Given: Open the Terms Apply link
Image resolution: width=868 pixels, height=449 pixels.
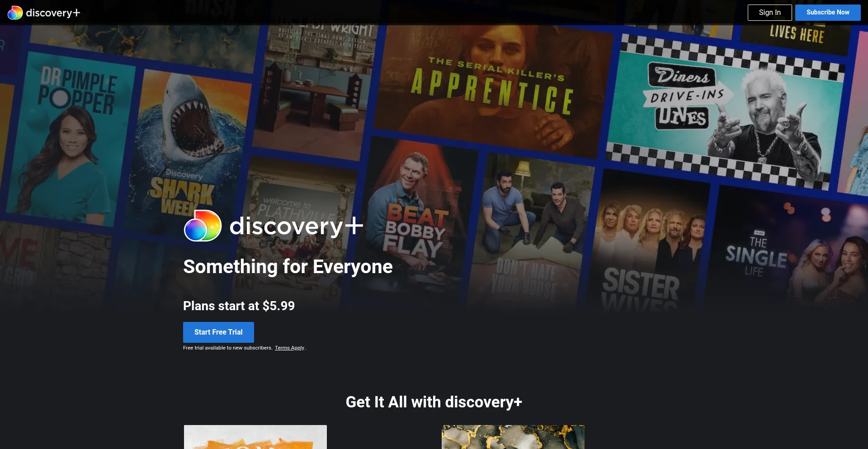Looking at the screenshot, I should (289, 348).
